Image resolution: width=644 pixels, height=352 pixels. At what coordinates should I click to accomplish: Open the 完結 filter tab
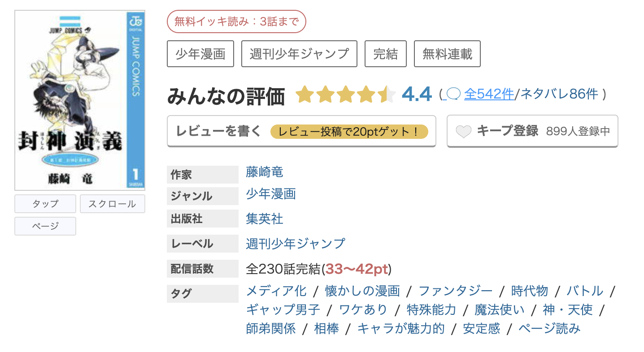click(x=385, y=53)
